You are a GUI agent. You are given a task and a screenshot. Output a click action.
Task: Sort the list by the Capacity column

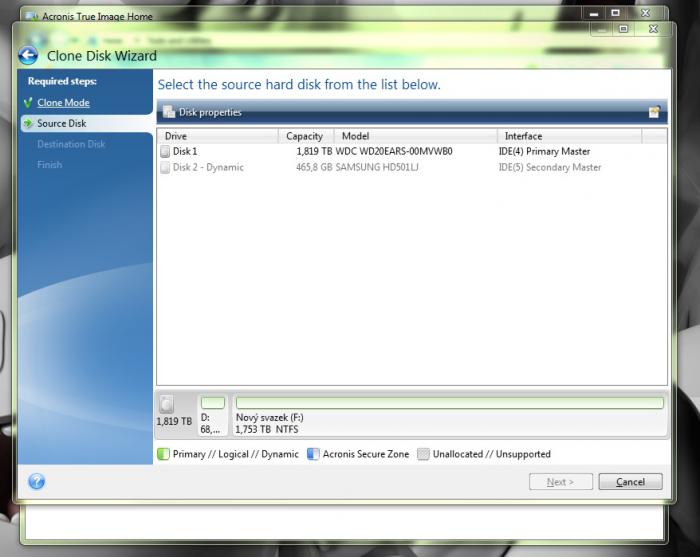[x=305, y=136]
